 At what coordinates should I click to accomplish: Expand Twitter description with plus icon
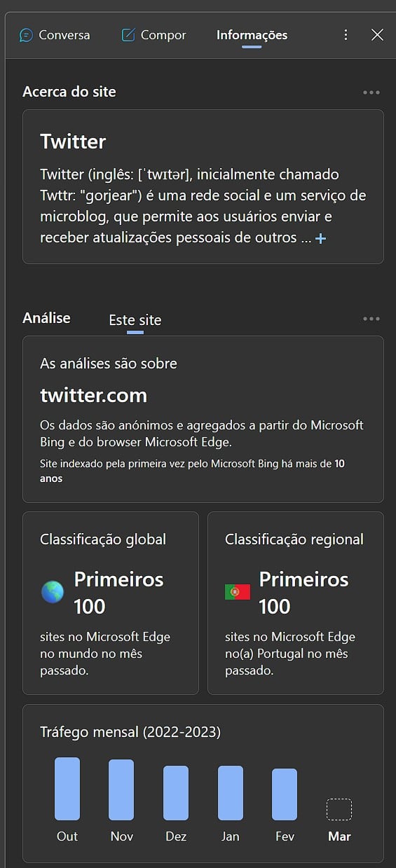[x=320, y=238]
